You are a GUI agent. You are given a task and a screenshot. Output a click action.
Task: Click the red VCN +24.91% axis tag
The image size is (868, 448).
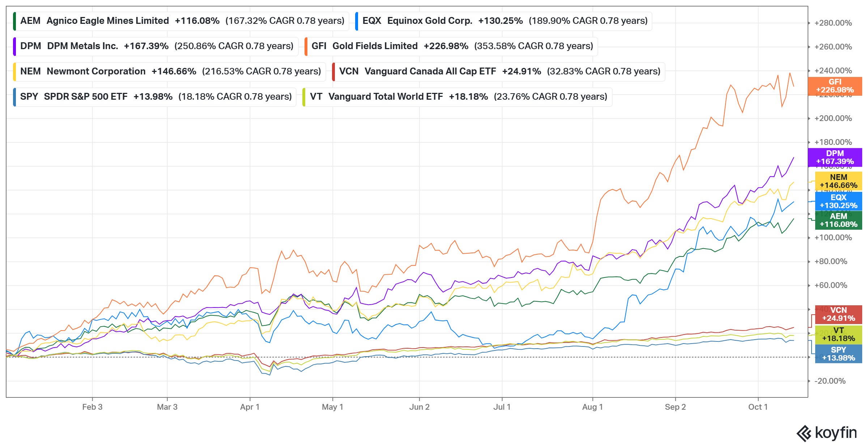coord(838,314)
